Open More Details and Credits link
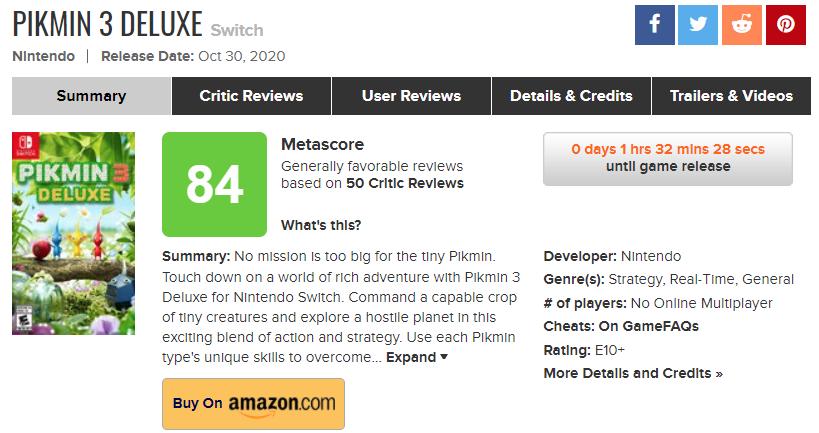 point(633,373)
